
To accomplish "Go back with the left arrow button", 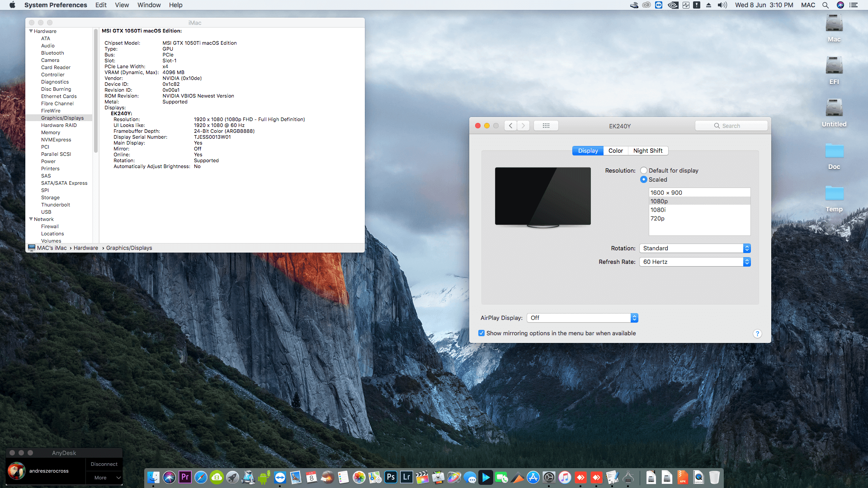I will (510, 126).
